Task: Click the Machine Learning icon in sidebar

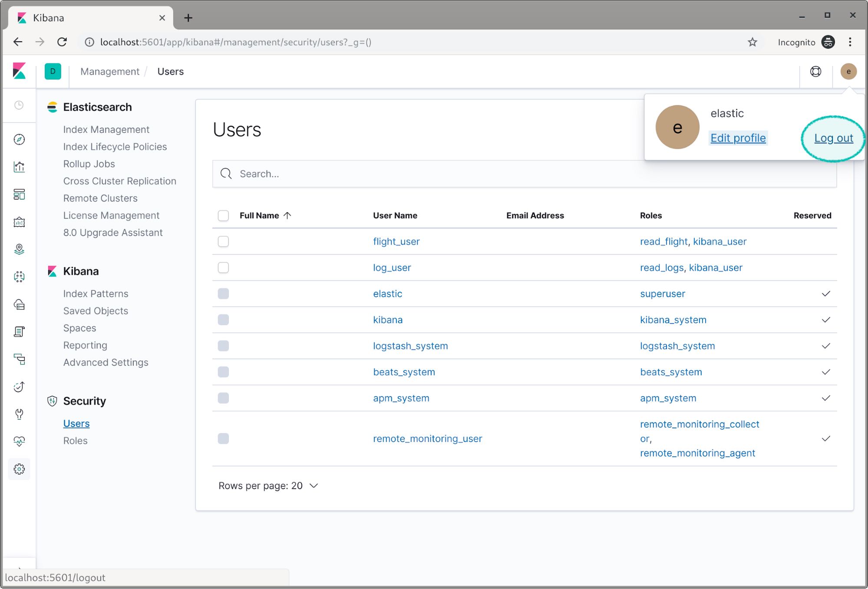Action: pos(19,276)
